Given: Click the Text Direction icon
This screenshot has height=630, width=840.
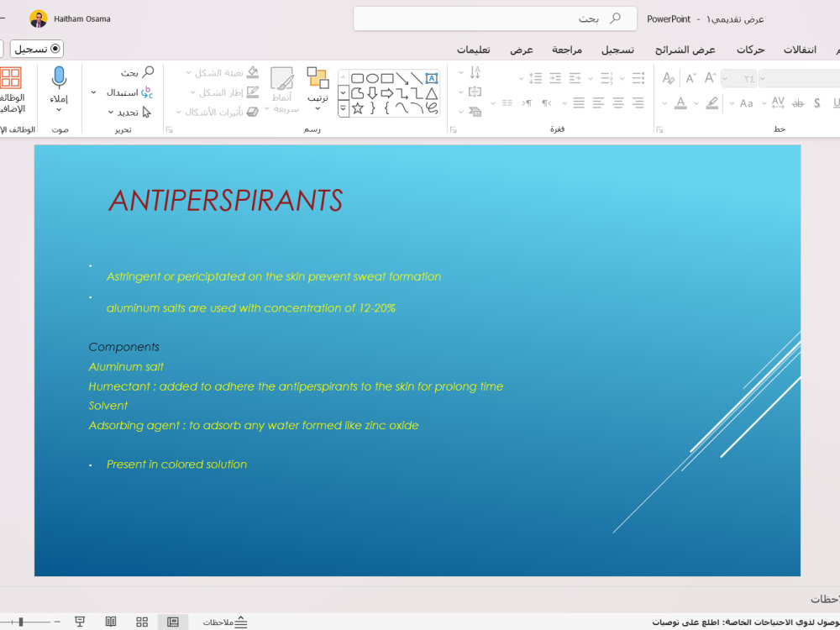Looking at the screenshot, I should coord(475,72).
